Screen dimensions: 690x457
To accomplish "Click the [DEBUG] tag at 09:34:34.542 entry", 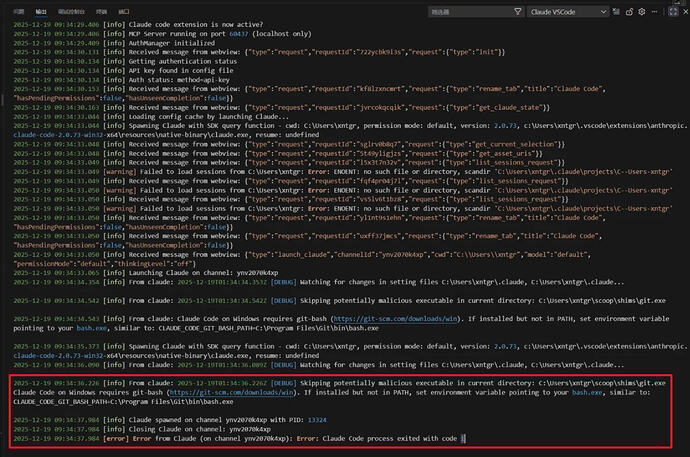I will tap(283, 301).
